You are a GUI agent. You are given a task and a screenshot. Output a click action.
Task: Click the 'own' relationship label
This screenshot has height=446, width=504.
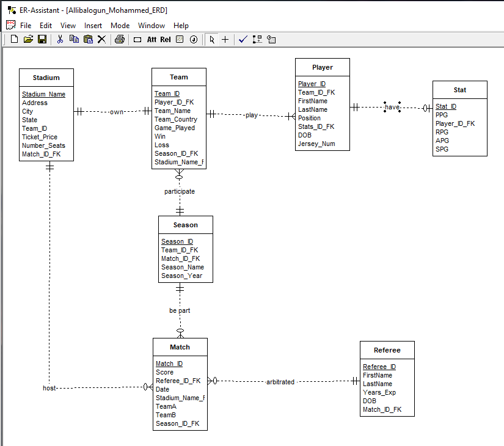(116, 112)
